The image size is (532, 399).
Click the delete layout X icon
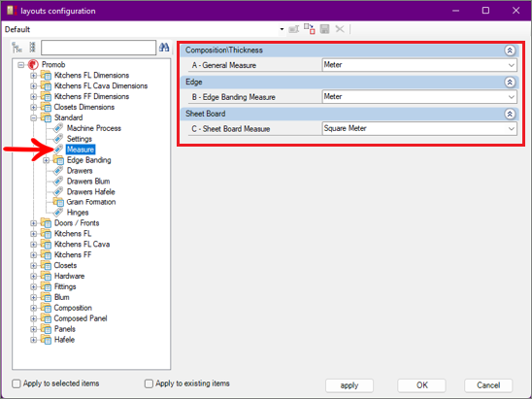click(340, 29)
